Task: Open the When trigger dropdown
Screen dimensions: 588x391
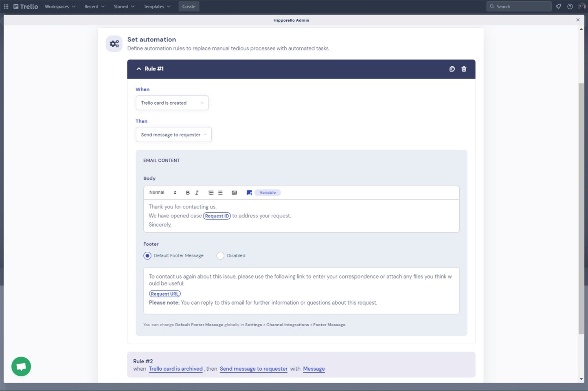Action: (172, 103)
